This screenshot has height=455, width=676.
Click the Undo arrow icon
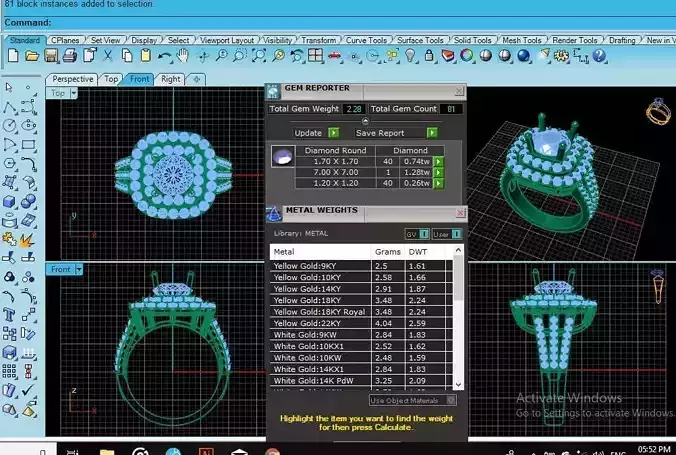[x=164, y=56]
